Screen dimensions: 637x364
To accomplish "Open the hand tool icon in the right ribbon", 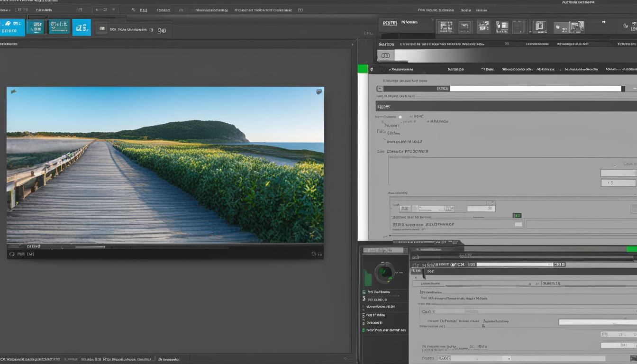I will click(558, 27).
